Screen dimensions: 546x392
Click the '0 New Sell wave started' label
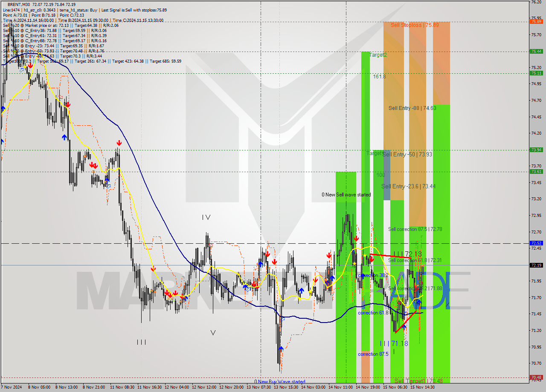[346, 195]
